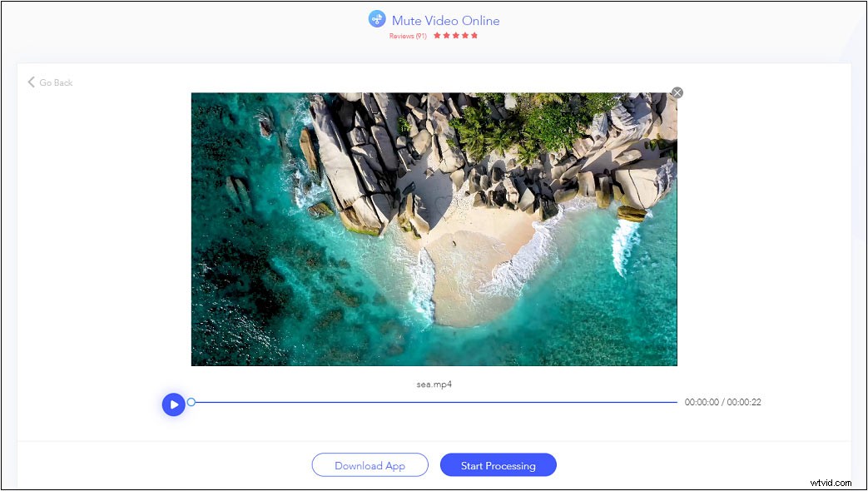Click the slider handle at the start
This screenshot has width=868, height=491.
pyautogui.click(x=191, y=402)
